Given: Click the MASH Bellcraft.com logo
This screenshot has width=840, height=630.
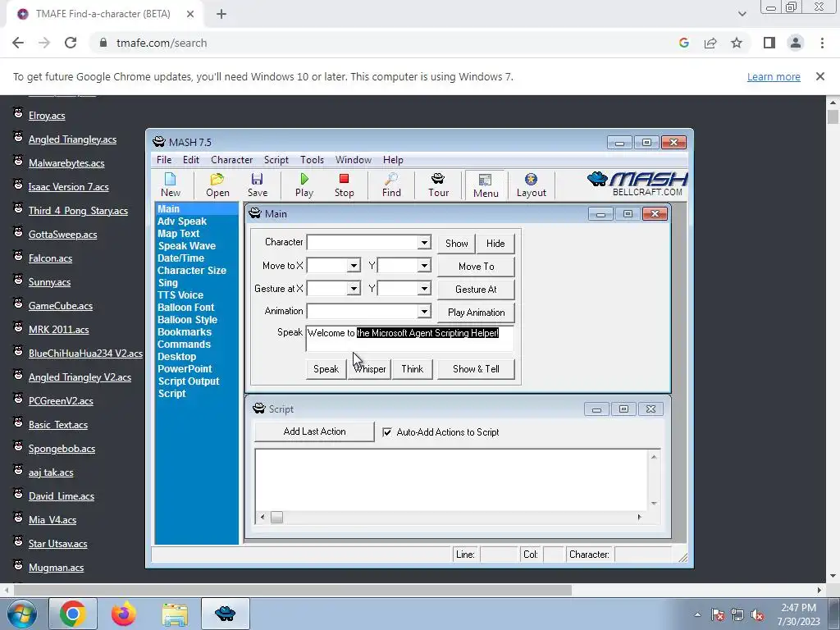Looking at the screenshot, I should [x=637, y=184].
